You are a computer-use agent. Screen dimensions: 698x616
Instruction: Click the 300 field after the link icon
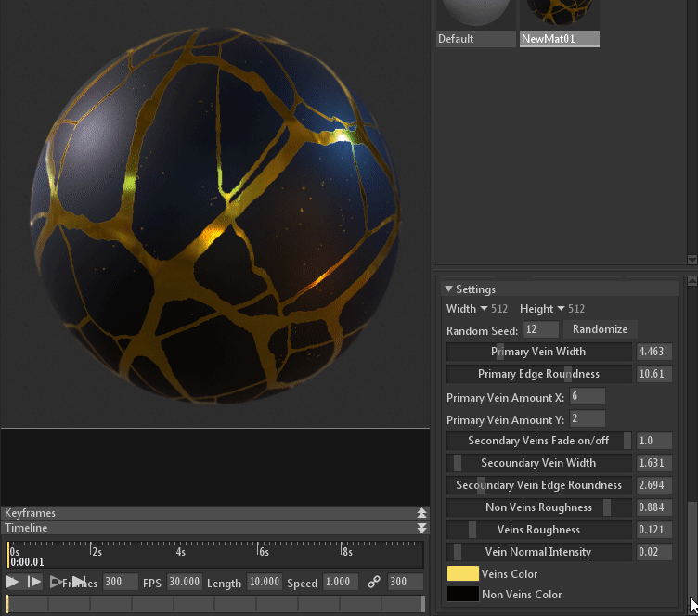[405, 582]
